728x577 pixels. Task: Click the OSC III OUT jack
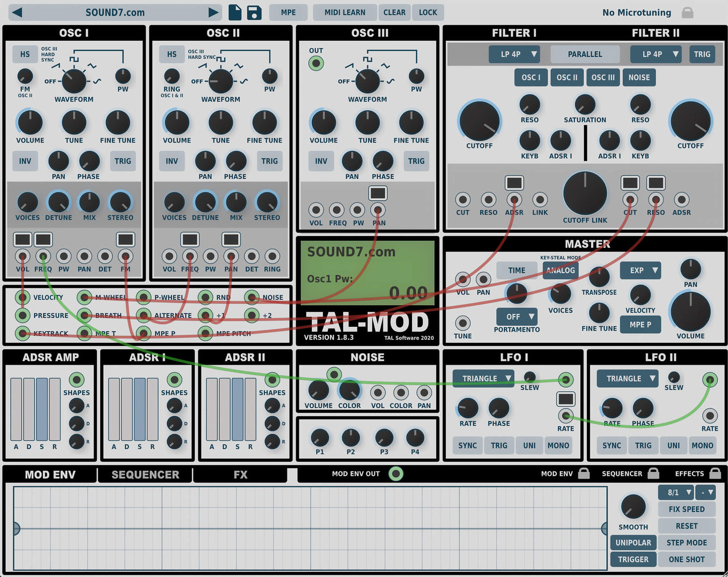pyautogui.click(x=316, y=63)
